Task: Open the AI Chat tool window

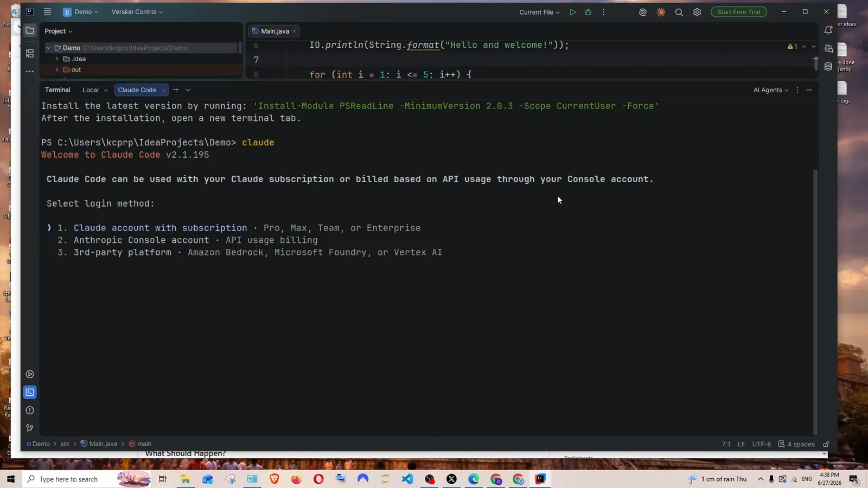Action: pos(828,49)
